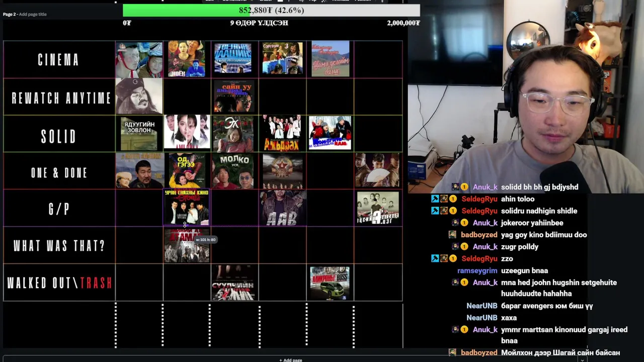
Task: Select the blue-titled poster in CINEMA row
Action: tap(233, 58)
